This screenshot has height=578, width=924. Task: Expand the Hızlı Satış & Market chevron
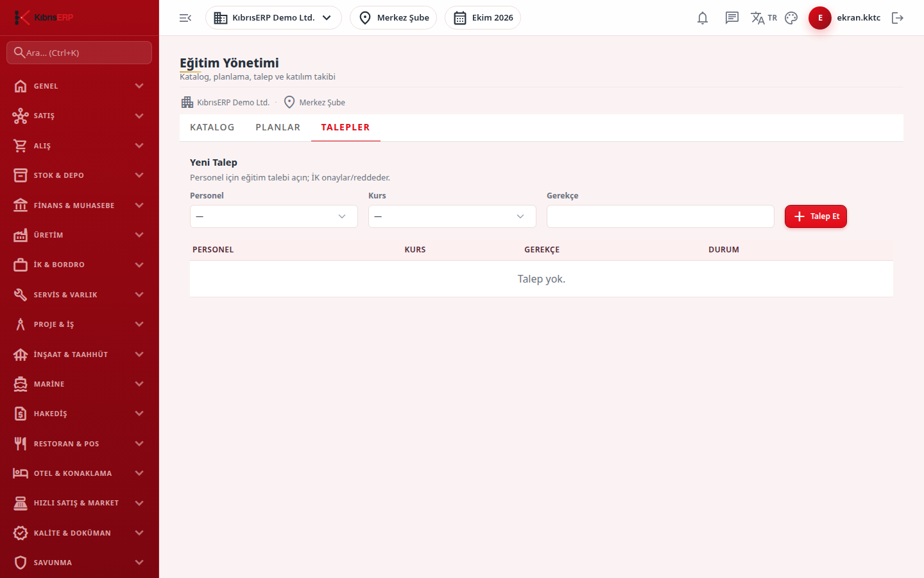(x=139, y=503)
